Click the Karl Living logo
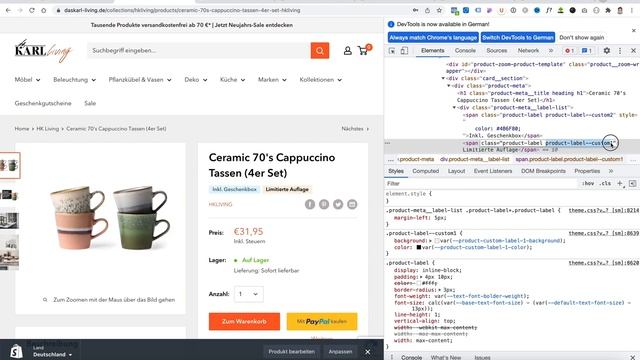This screenshot has width=640, height=360. (43, 51)
